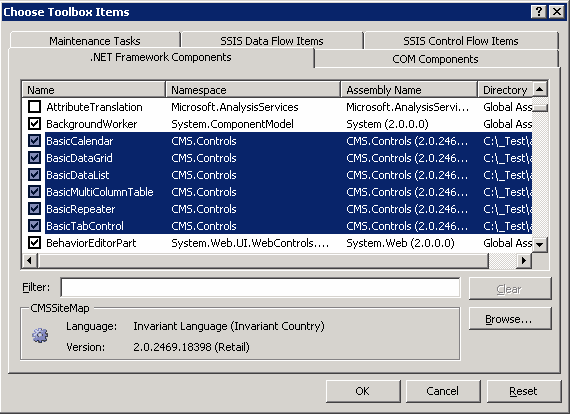Click the Microsoft.AnalysisServices namespace cell
Viewport: 571px width, 414px height.
(x=235, y=107)
